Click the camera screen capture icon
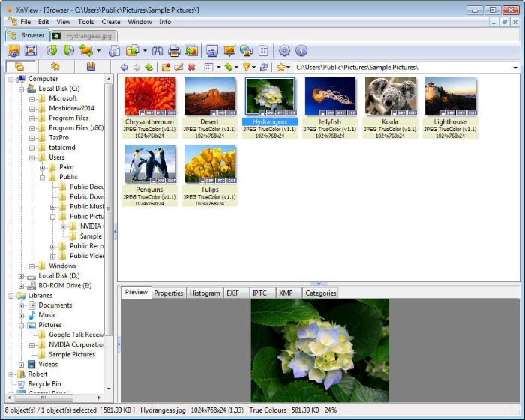 point(212,51)
